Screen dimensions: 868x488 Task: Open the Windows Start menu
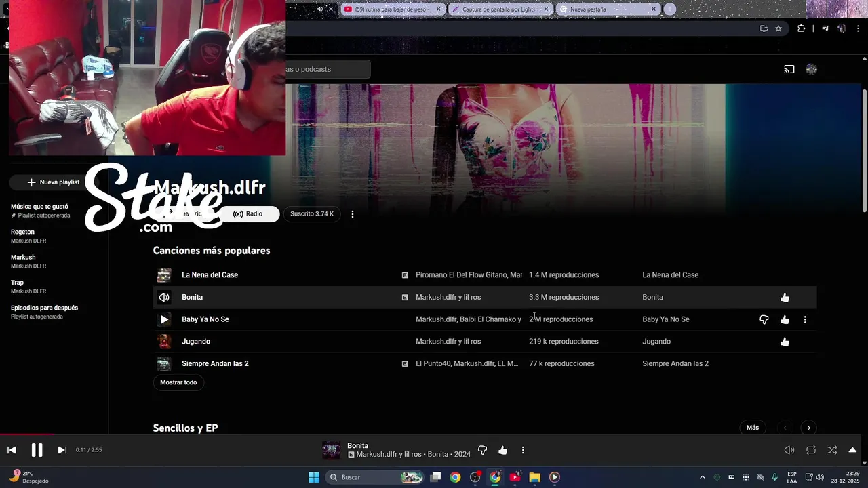coord(314,477)
